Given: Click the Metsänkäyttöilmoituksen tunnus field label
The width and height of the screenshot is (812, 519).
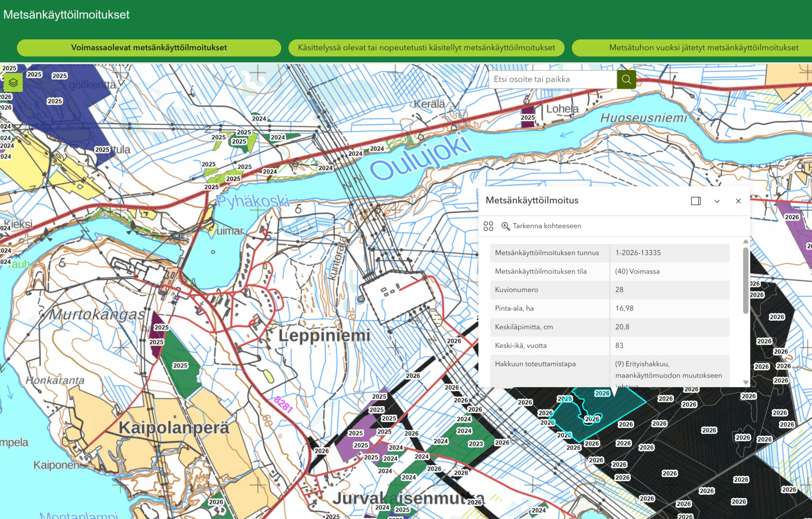Looking at the screenshot, I should click(547, 253).
